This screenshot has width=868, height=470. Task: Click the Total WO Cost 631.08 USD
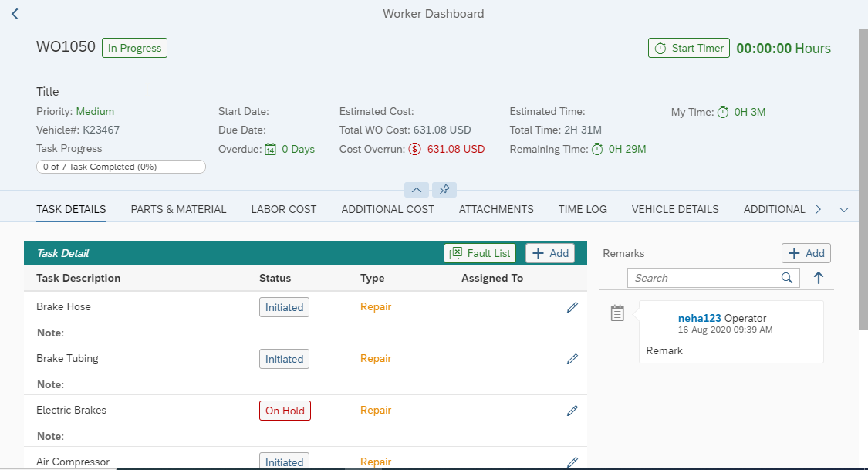click(x=405, y=130)
